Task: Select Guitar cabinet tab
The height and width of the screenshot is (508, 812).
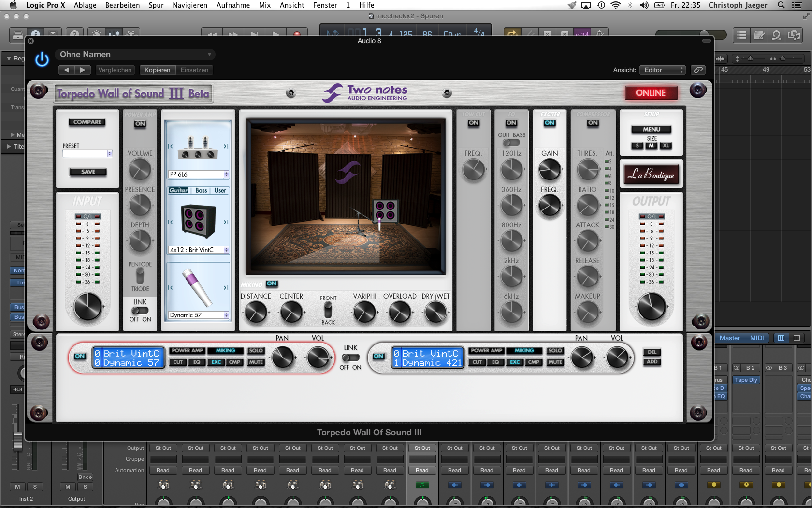Action: click(179, 190)
